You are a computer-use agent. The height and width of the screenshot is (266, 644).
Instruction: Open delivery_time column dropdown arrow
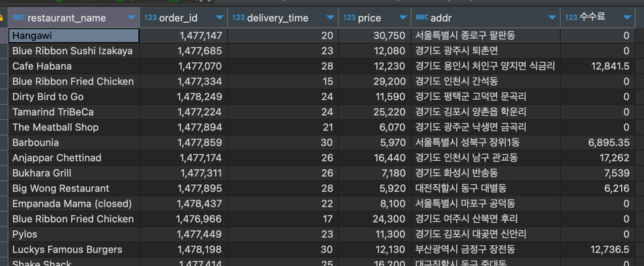coord(330,17)
